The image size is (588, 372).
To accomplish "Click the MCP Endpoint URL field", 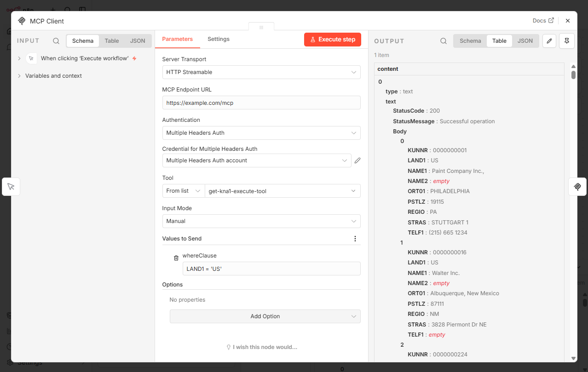I will click(261, 103).
